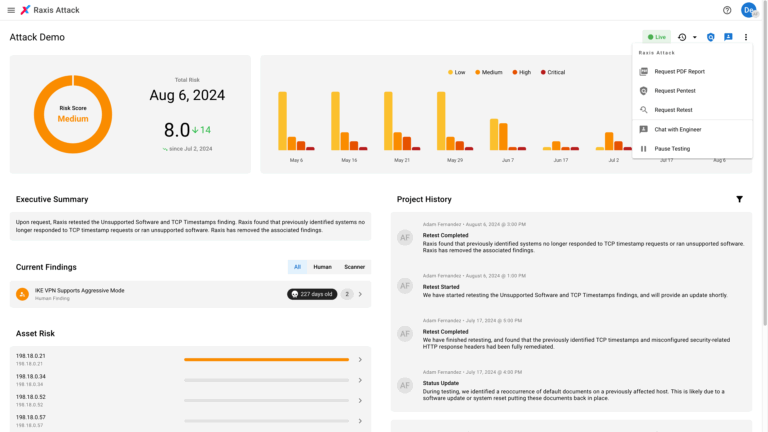This screenshot has width=768, height=432.
Task: Select Request PDF Report menu item
Action: (692, 72)
